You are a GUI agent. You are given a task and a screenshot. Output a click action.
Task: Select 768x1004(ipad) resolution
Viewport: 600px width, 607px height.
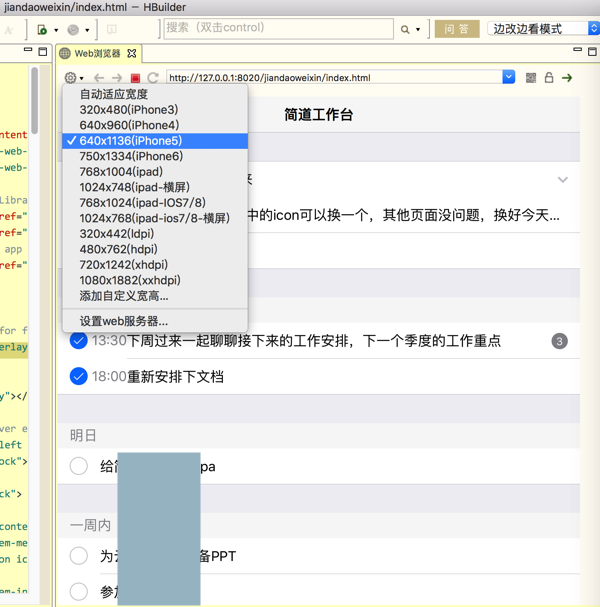click(x=155, y=172)
